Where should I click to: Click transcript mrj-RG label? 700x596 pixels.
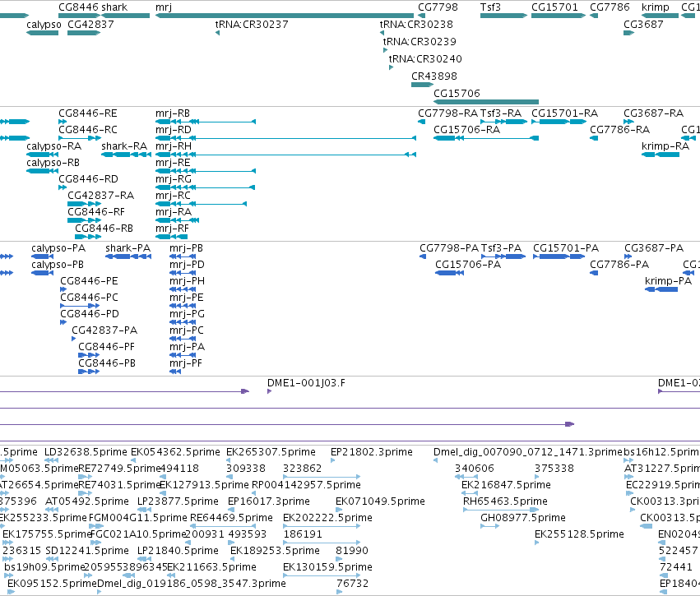(174, 179)
